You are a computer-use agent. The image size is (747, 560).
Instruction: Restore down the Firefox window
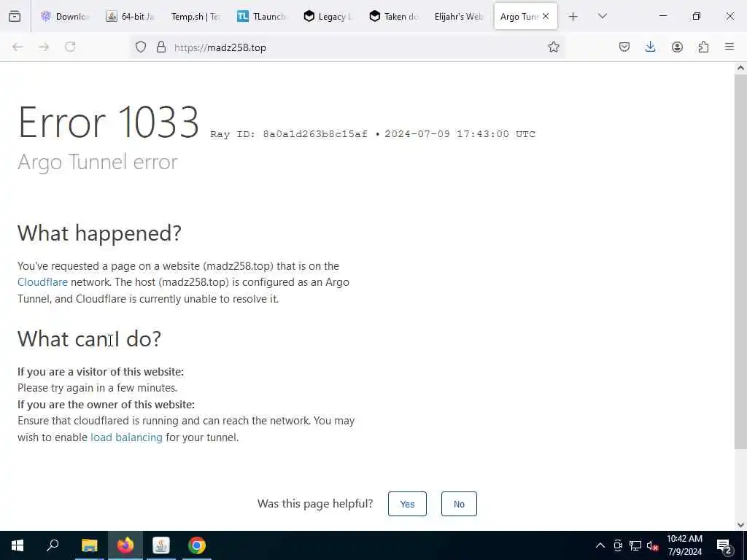(697, 16)
